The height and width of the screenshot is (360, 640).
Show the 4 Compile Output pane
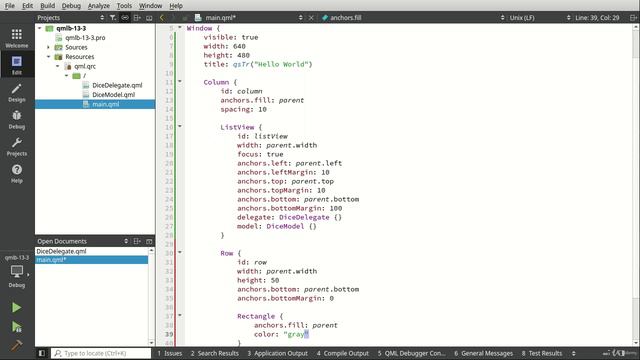click(342, 353)
